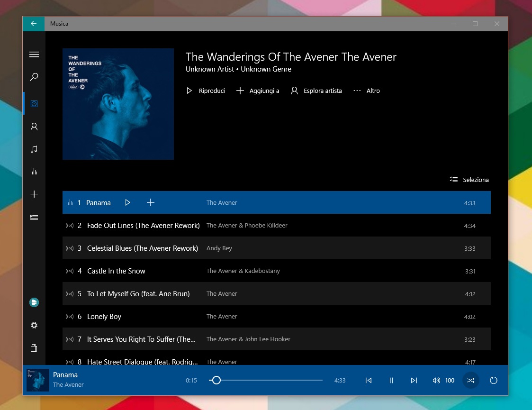Play the Panama track via row play icon

127,202
